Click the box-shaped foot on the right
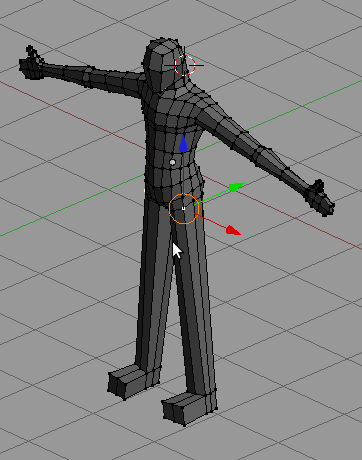 [x=188, y=408]
